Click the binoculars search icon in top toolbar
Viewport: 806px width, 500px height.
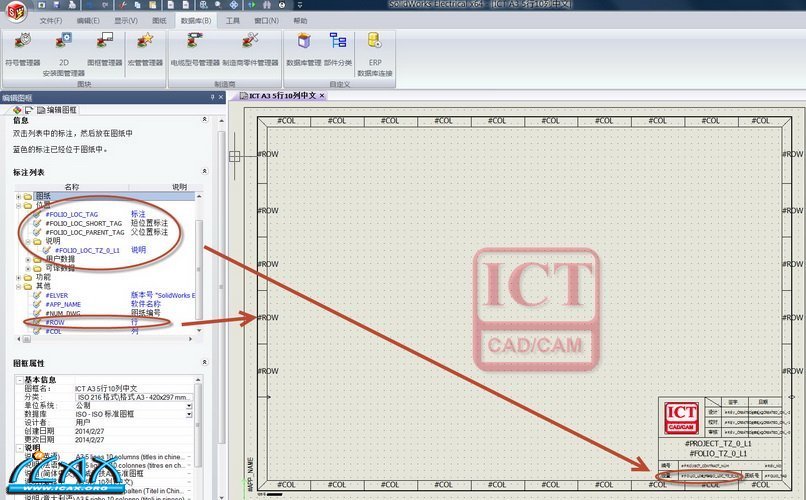pos(266,5)
